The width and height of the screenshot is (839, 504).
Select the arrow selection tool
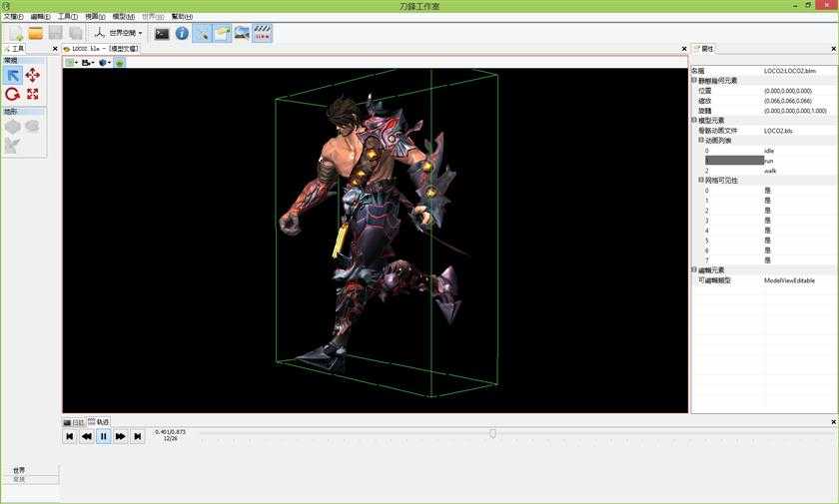(13, 76)
